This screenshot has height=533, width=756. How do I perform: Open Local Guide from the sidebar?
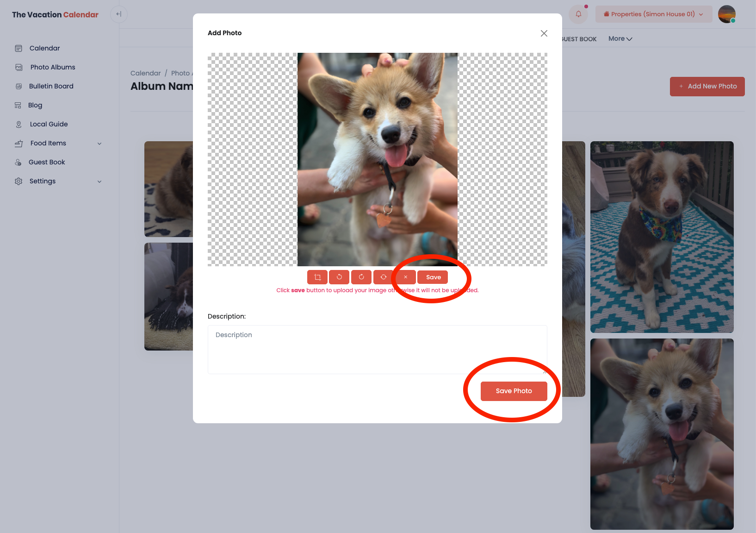point(49,124)
